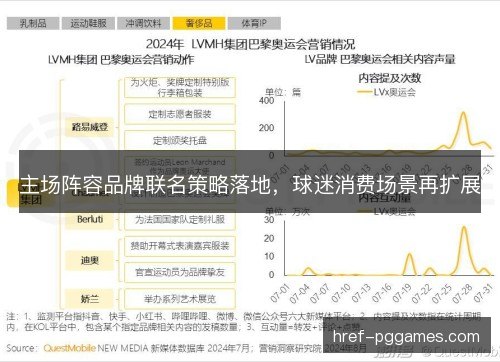Click the 内容提及次数 chart title
Viewport: 500px width, 362px height.
click(390, 78)
